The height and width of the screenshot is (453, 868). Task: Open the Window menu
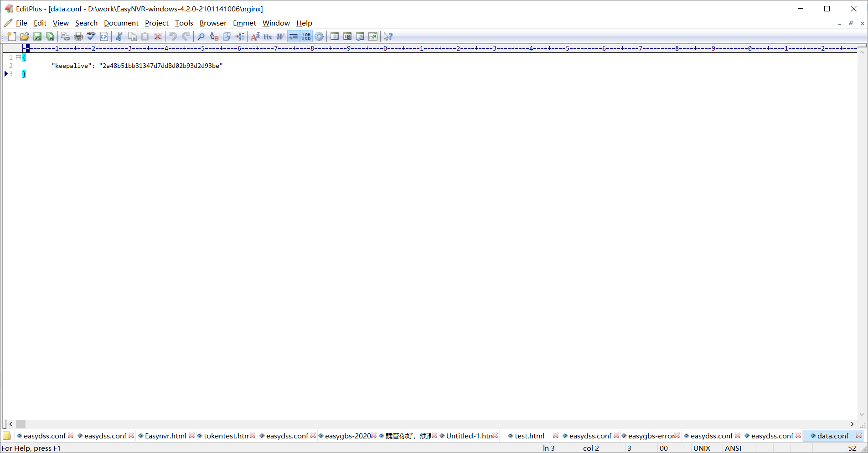coord(276,23)
